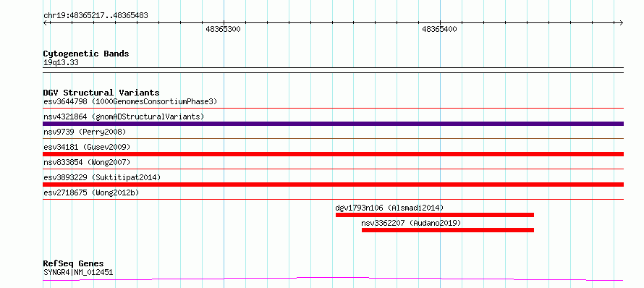The width and height of the screenshot is (644, 288).
Task: Click the 48365300 ruler position label
Action: pos(223,29)
